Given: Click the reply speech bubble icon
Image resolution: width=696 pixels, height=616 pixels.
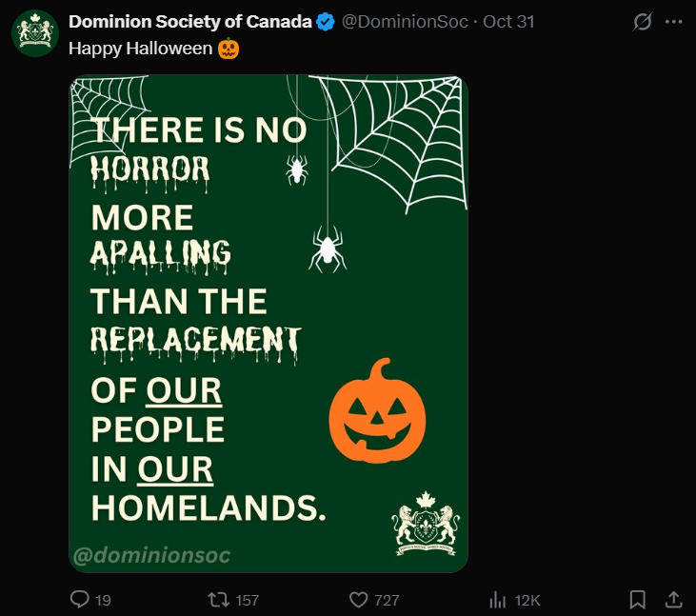Looking at the screenshot, I should pyautogui.click(x=80, y=599).
